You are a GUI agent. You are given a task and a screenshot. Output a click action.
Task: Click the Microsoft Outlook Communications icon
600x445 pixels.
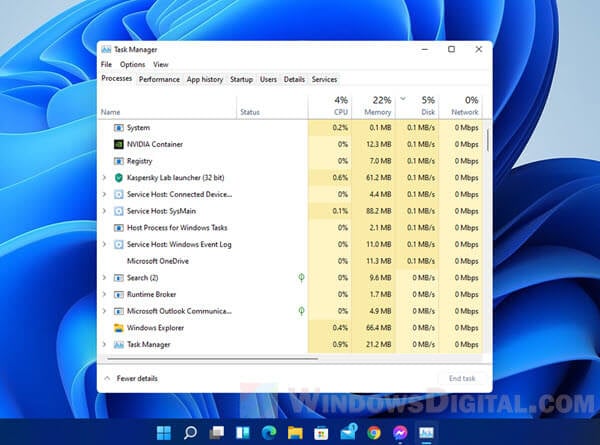point(119,311)
